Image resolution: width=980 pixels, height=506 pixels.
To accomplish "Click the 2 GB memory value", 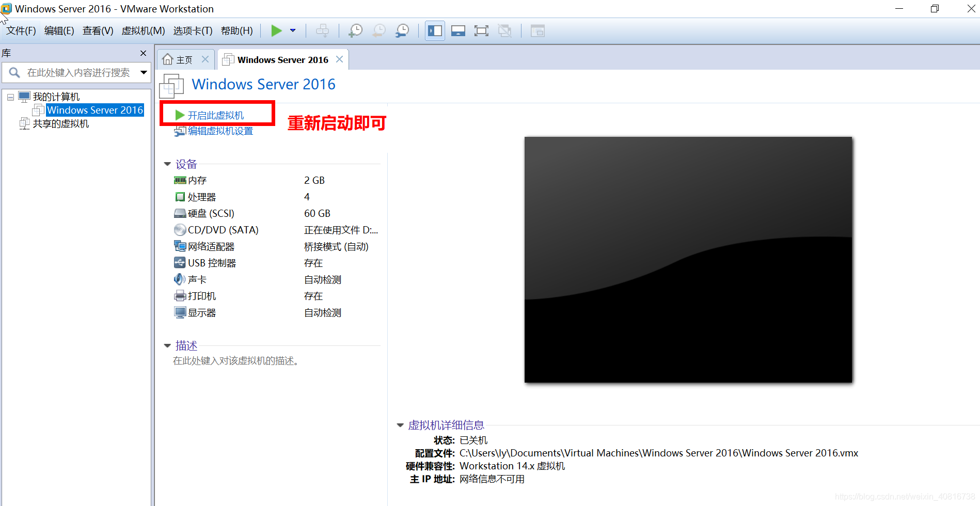I will pos(314,180).
